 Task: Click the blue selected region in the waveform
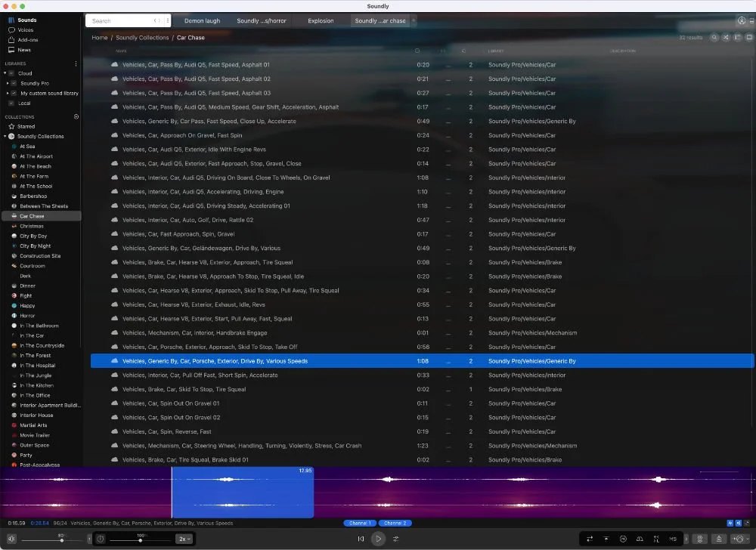click(243, 493)
